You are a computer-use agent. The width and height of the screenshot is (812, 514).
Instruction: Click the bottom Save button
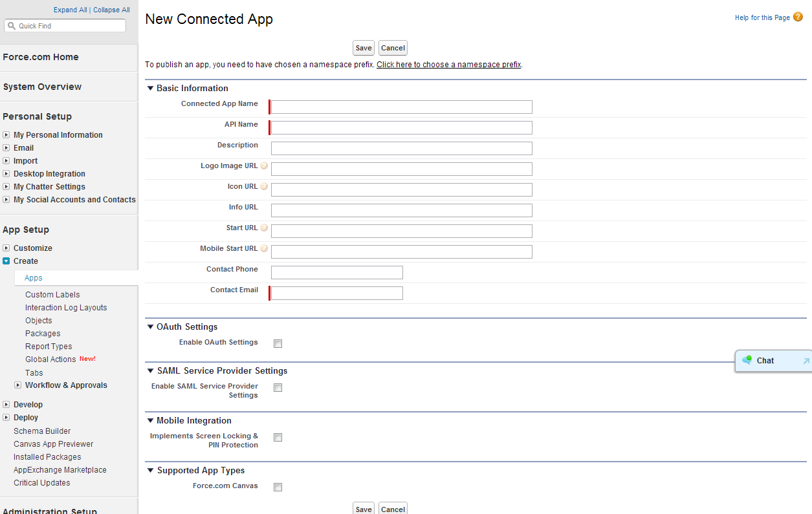364,508
